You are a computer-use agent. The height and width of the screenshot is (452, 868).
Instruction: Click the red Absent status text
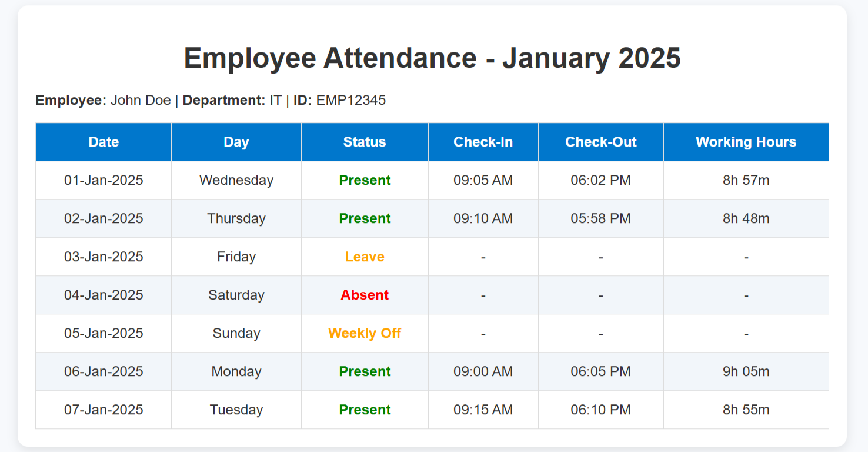365,295
